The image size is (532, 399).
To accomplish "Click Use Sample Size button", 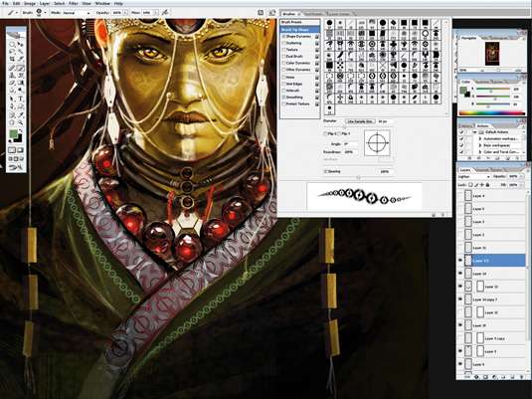I will coord(360,121).
